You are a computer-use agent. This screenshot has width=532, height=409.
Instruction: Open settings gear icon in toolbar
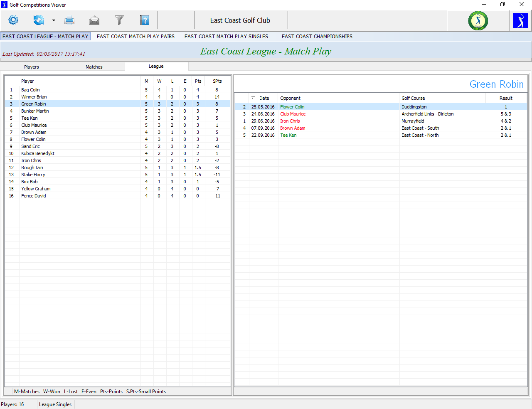[x=13, y=20]
